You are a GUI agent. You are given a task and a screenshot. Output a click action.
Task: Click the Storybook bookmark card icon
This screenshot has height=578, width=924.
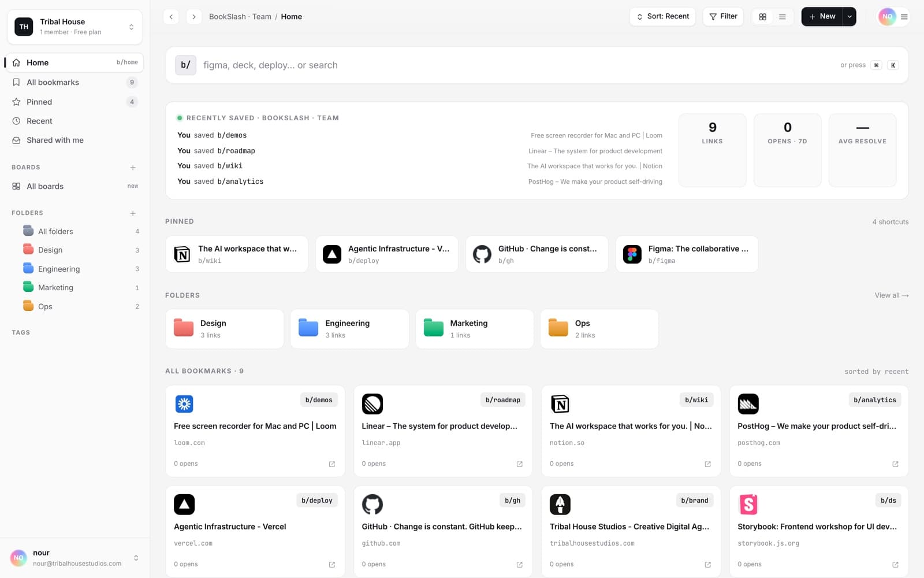[748, 505]
